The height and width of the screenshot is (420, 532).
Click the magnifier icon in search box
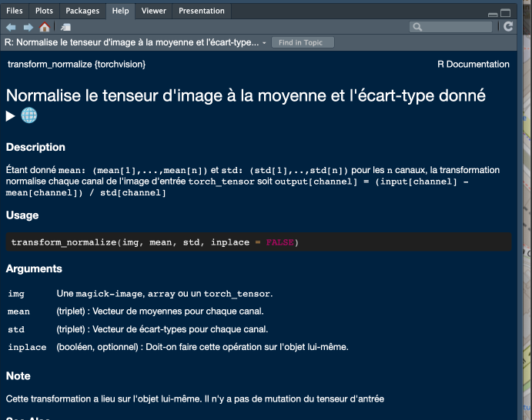click(x=417, y=27)
